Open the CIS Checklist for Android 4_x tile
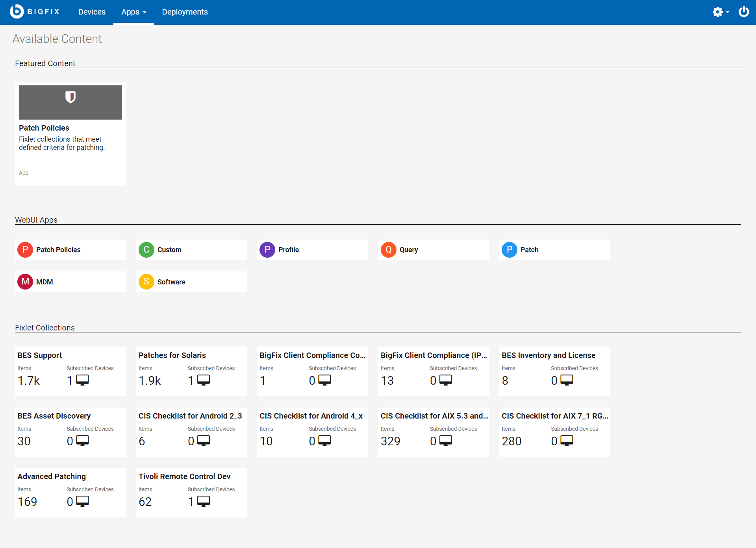 pos(312,432)
